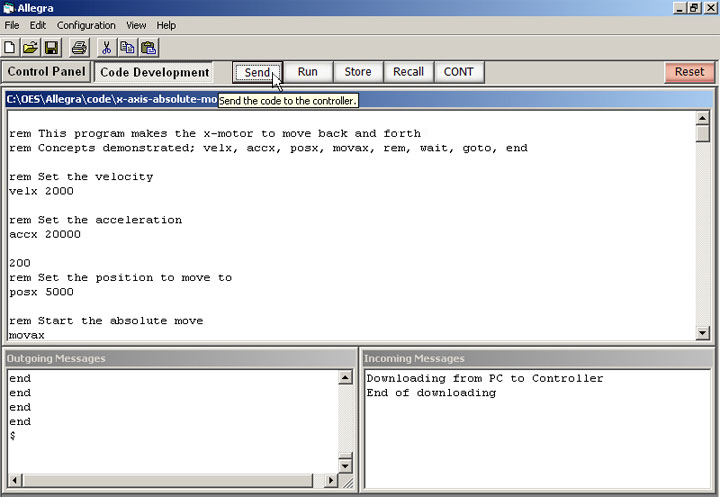The width and height of the screenshot is (720, 497).
Task: Open the File menu
Action: click(12, 25)
